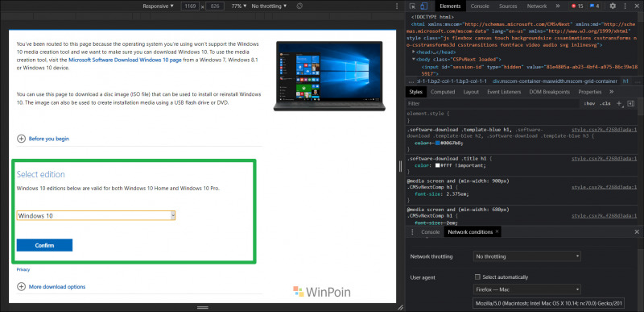
Task: Enable Select automatically user agent checkbox
Action: tap(477, 277)
